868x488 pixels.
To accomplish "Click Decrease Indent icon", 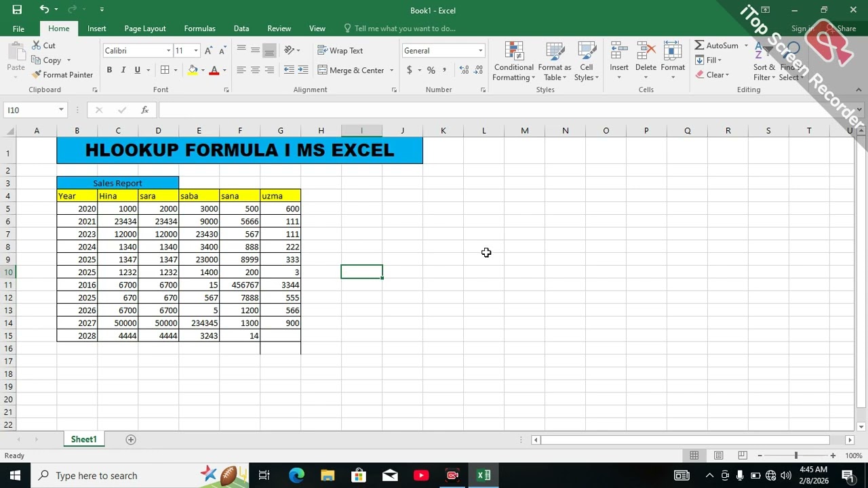I will [289, 70].
